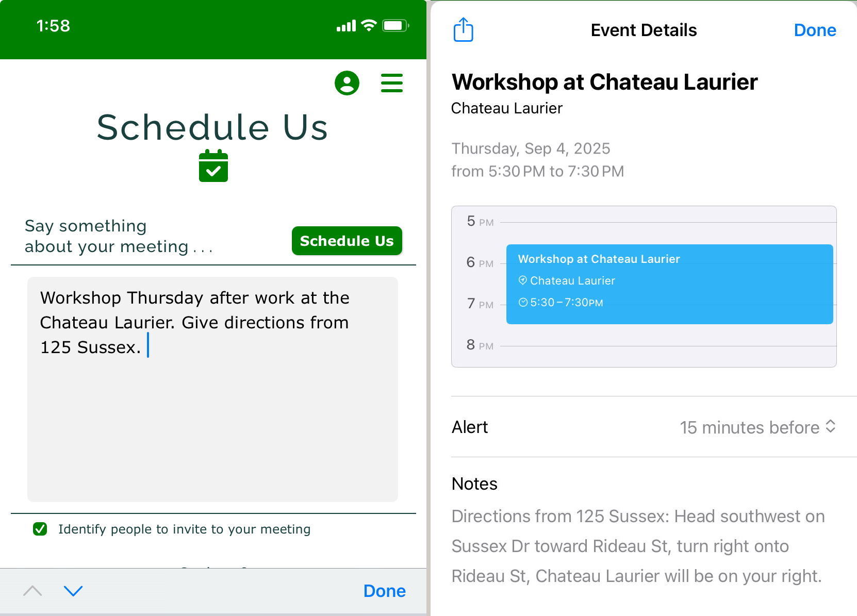
Task: Tap the battery icon in status bar
Action: [x=395, y=26]
